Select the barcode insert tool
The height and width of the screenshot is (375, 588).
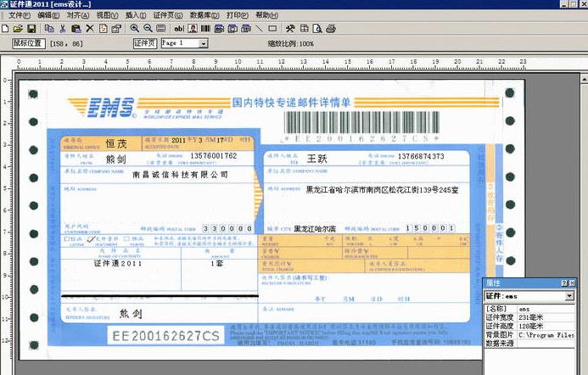tap(205, 29)
